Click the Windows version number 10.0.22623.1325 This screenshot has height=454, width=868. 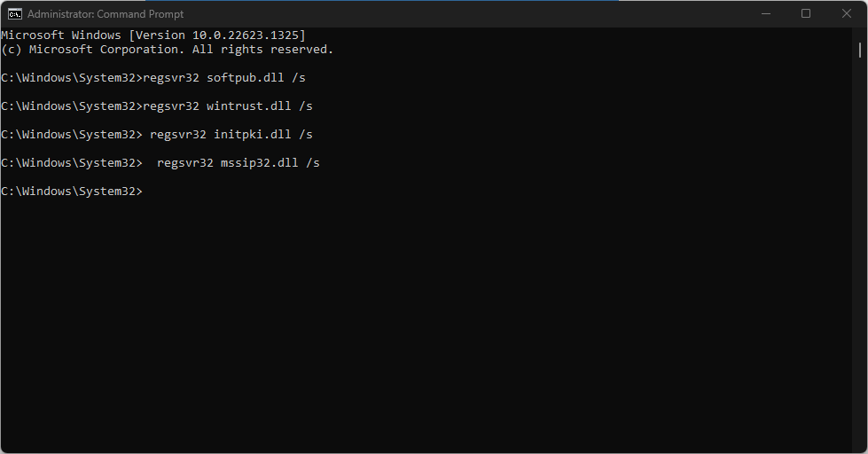point(244,35)
